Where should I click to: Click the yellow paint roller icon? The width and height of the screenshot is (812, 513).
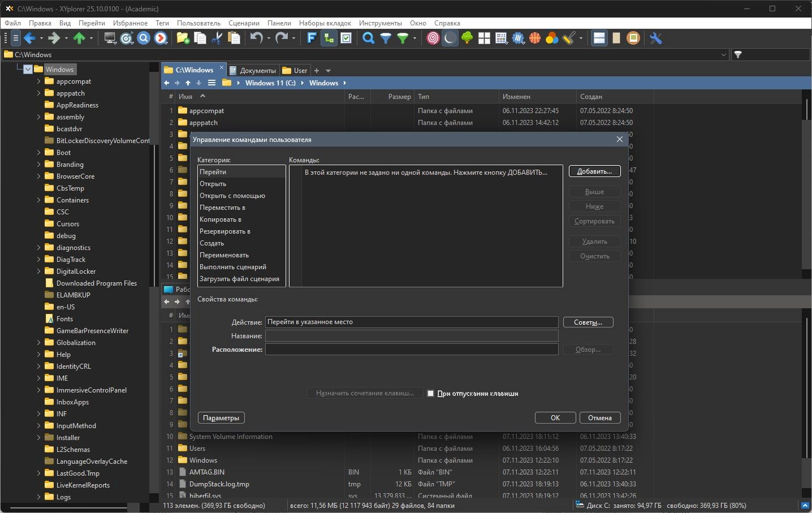[569, 38]
